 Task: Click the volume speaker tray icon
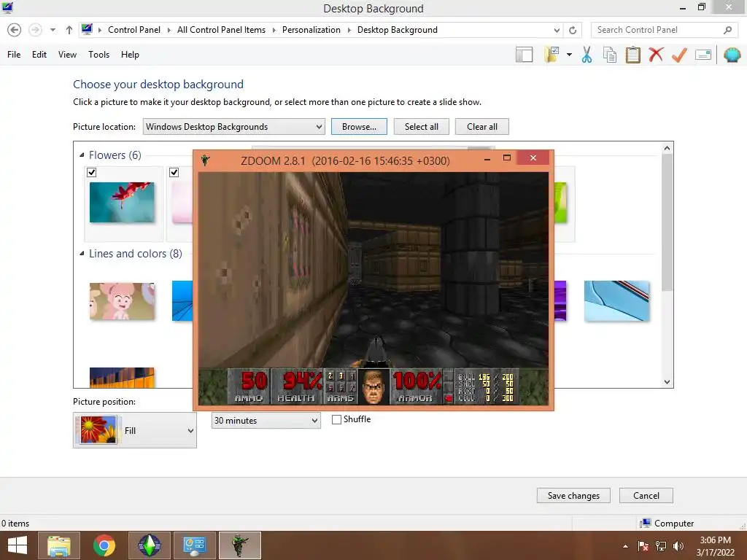coord(678,546)
